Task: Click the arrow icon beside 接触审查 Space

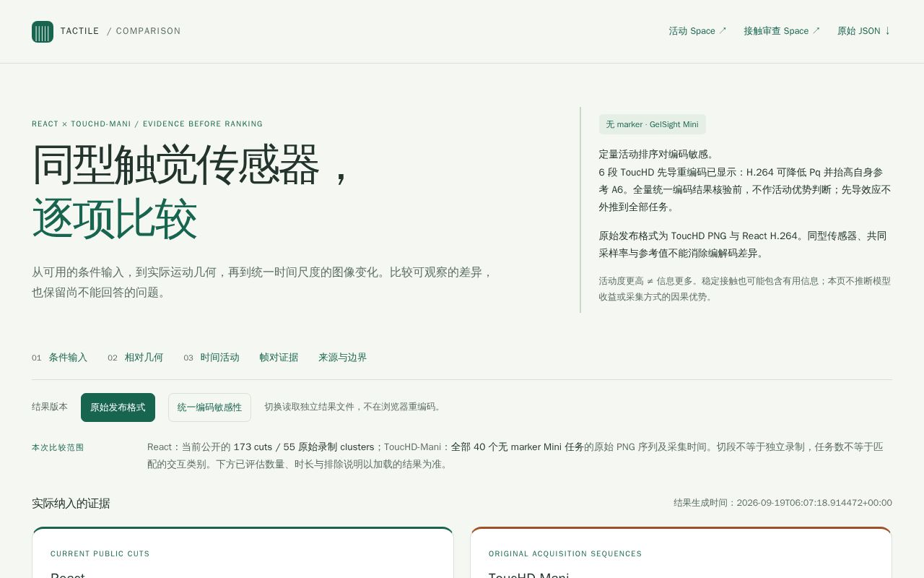Action: pos(816,30)
